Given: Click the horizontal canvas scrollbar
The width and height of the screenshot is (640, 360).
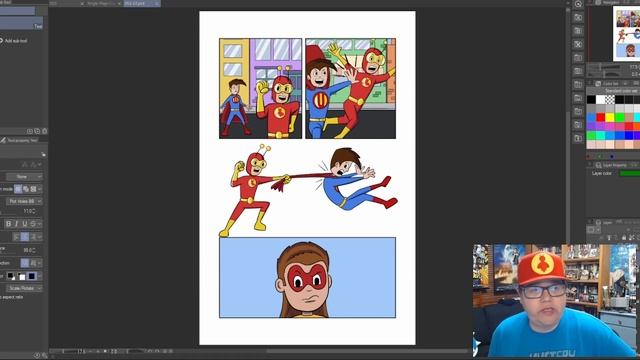Looking at the screenshot, I should pyautogui.click(x=367, y=351).
